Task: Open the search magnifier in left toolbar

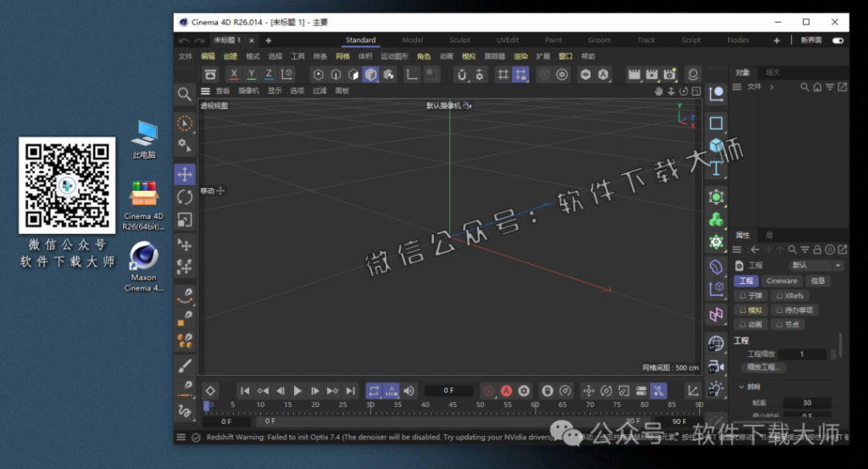Action: tap(184, 94)
